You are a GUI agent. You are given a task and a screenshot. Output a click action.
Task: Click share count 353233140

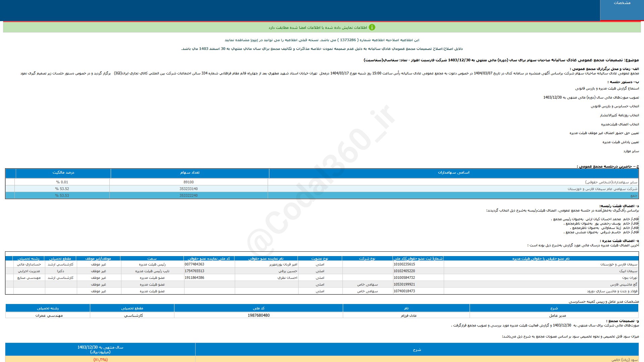[x=189, y=189]
